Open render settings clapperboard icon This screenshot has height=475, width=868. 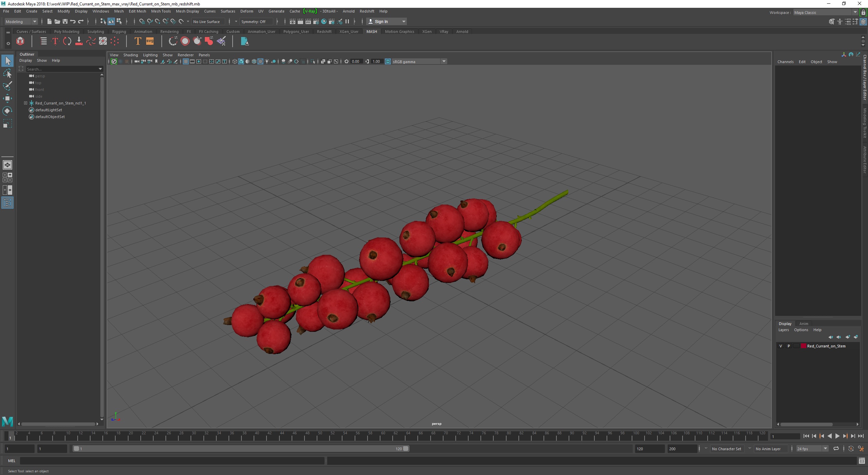[x=316, y=21]
